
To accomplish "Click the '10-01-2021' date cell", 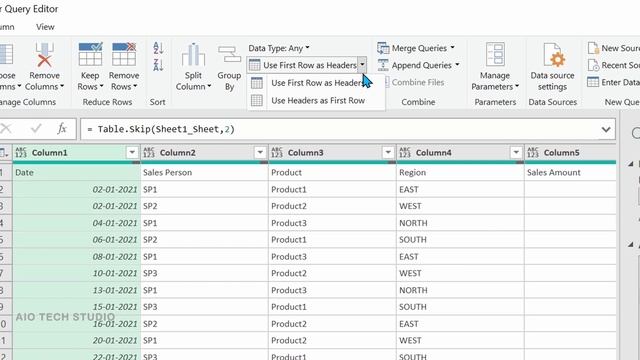I will 76,273.
